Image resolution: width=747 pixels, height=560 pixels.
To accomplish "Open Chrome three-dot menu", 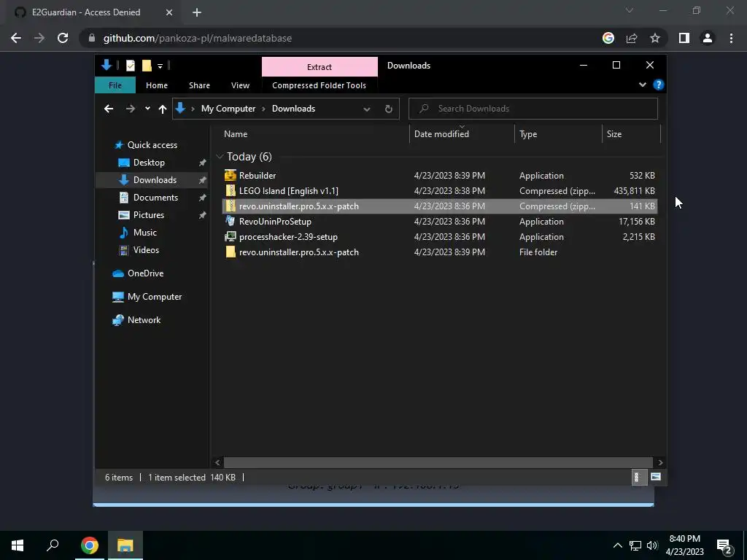I will click(x=731, y=38).
